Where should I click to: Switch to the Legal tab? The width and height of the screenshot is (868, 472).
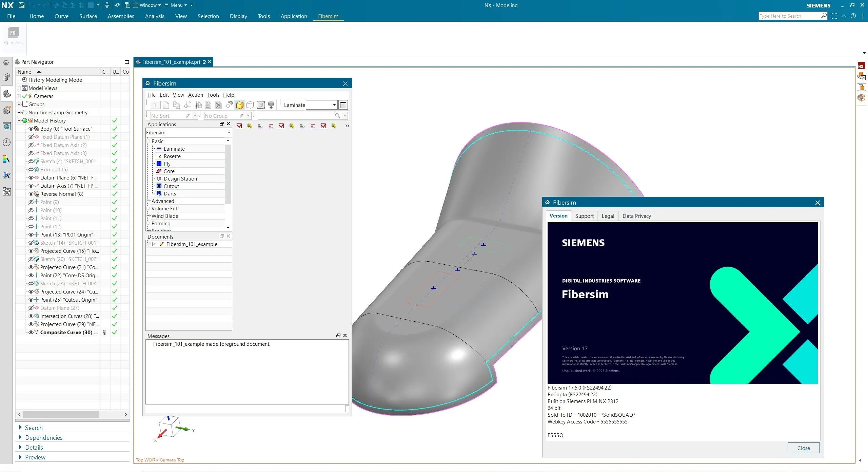pos(608,216)
